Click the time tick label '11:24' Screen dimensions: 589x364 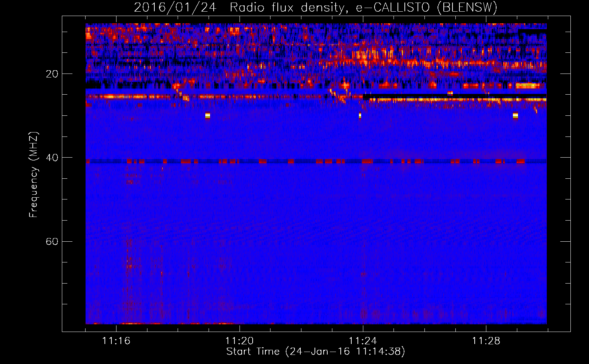(x=363, y=341)
